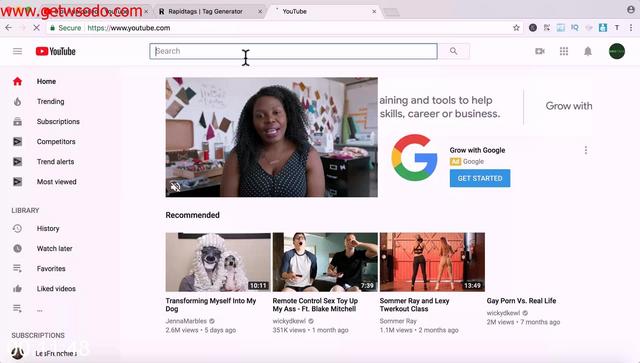Click the magnifier search button
This screenshot has width=640, height=363.
(453, 51)
